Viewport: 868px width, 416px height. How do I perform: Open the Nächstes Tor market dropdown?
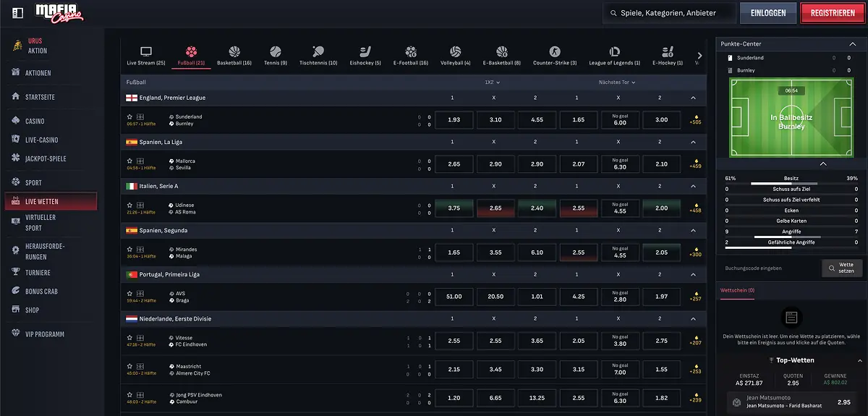(x=617, y=82)
